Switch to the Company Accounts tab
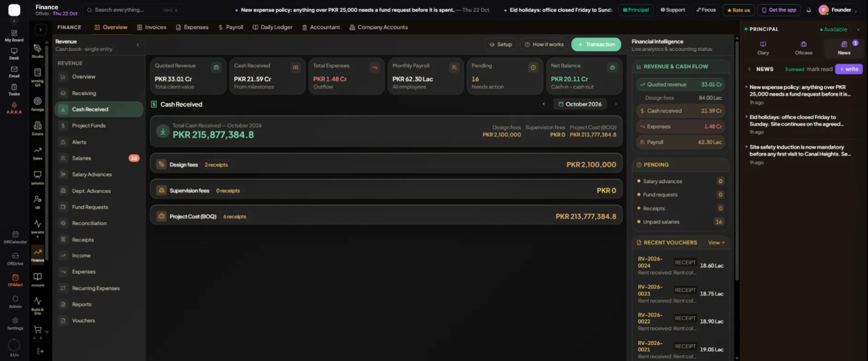 click(379, 27)
